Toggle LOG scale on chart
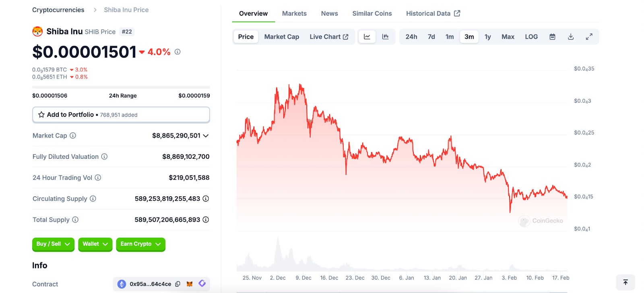This screenshot has width=644, height=293. coord(531,37)
